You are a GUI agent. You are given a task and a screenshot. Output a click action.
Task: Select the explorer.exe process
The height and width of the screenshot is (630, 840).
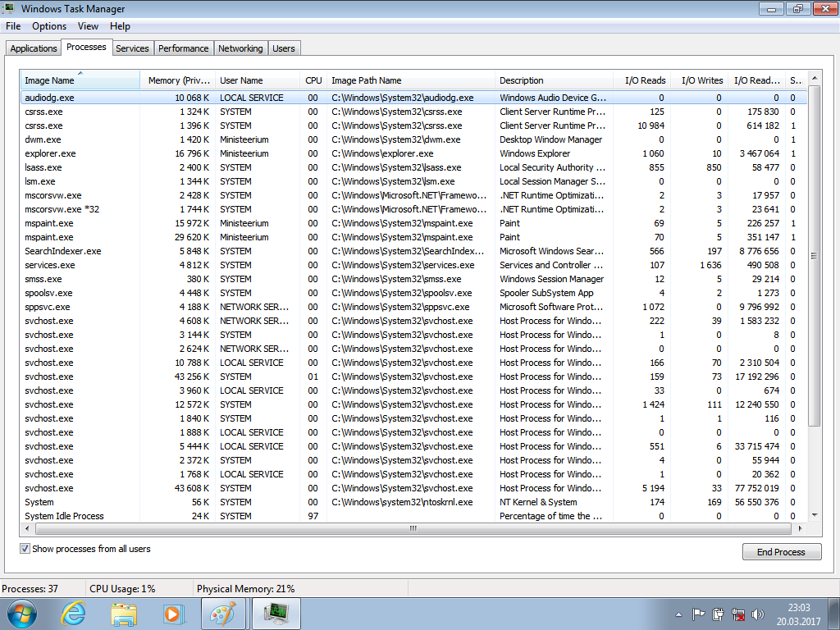click(413, 153)
